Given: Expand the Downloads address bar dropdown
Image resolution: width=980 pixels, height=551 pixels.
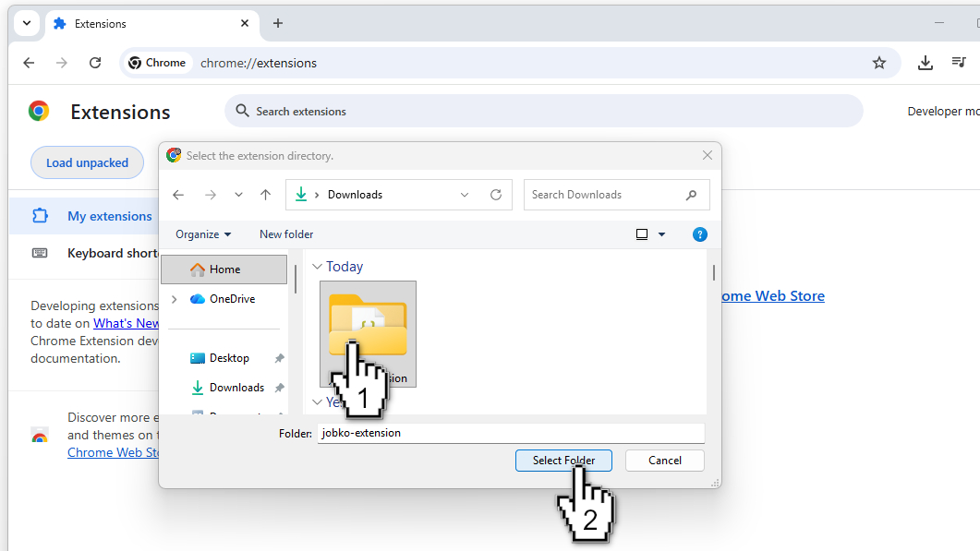Looking at the screenshot, I should click(x=465, y=195).
